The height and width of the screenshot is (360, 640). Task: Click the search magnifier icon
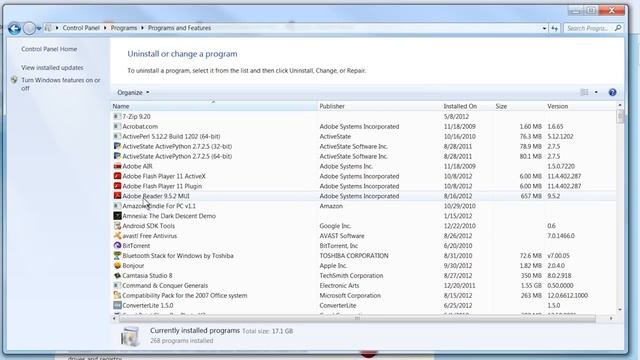618,28
